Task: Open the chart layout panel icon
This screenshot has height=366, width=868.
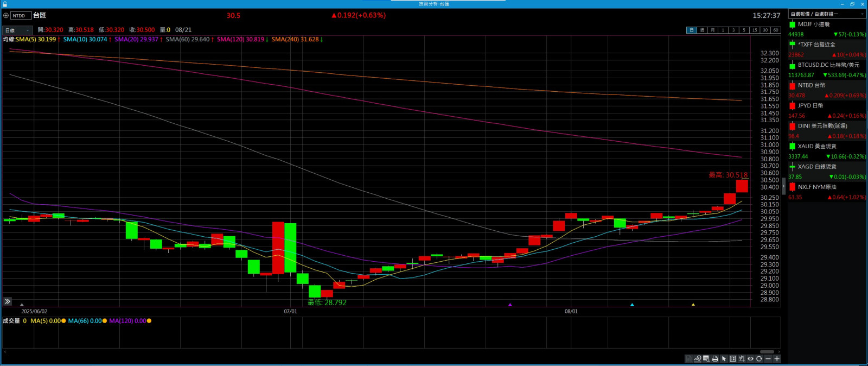Action: [x=733, y=358]
